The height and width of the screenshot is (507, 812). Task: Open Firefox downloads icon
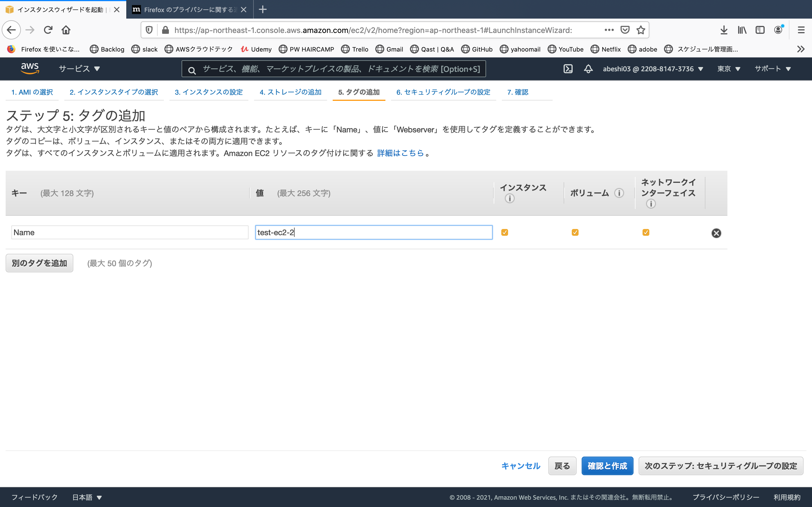coord(724,30)
